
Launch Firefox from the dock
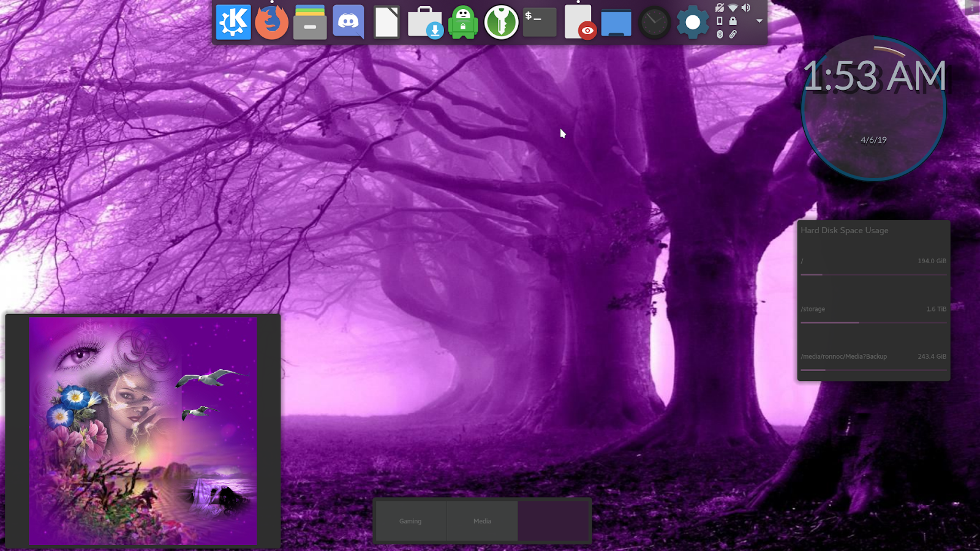[x=271, y=21]
